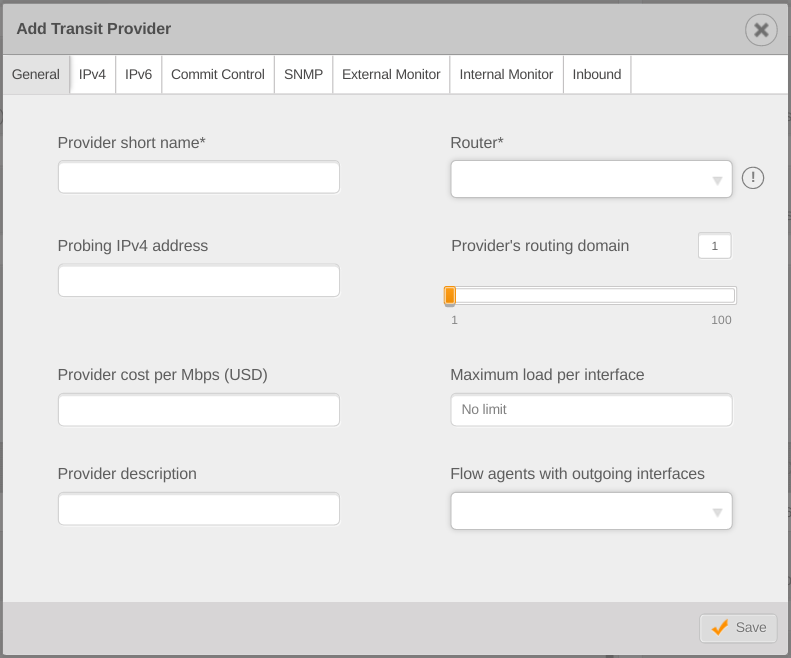The width and height of the screenshot is (791, 658).
Task: Open the SNMP tab
Action: 303,75
